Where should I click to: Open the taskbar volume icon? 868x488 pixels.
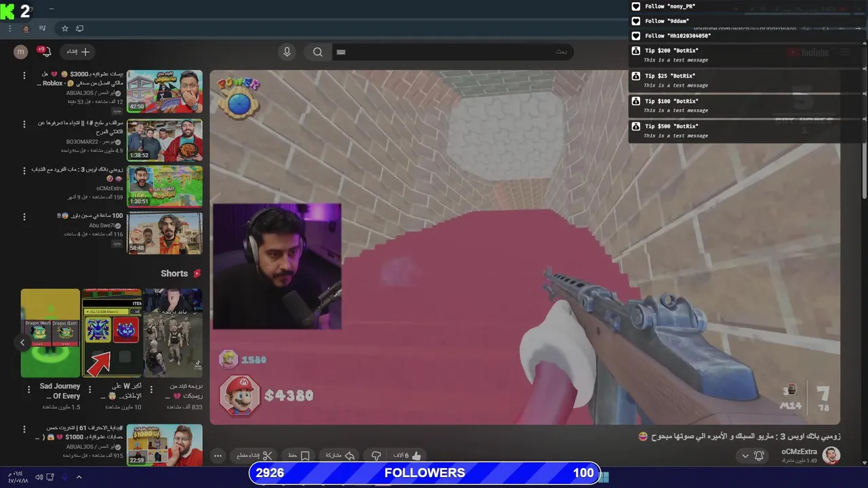[39, 477]
